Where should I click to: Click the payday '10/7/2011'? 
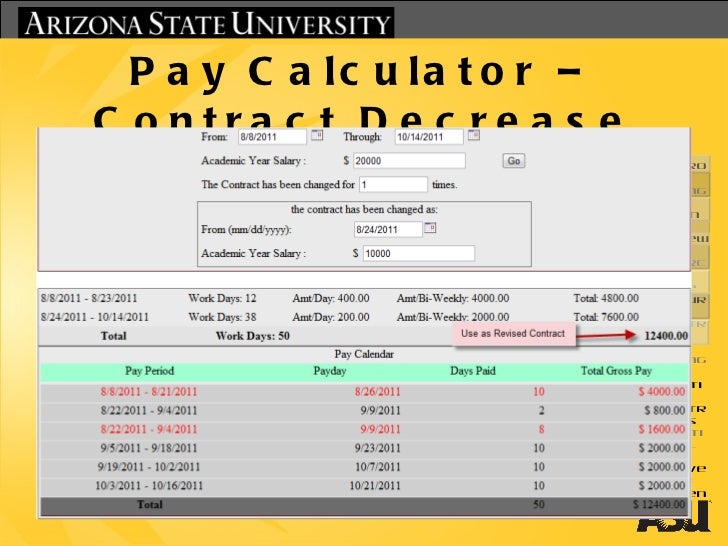[377, 467]
